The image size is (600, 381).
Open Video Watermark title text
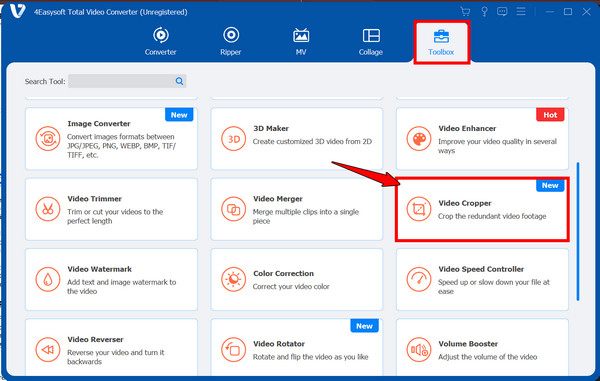coord(99,269)
